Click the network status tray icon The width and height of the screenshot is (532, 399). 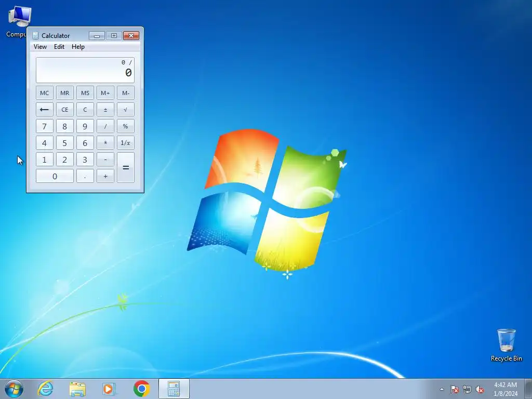click(x=467, y=389)
